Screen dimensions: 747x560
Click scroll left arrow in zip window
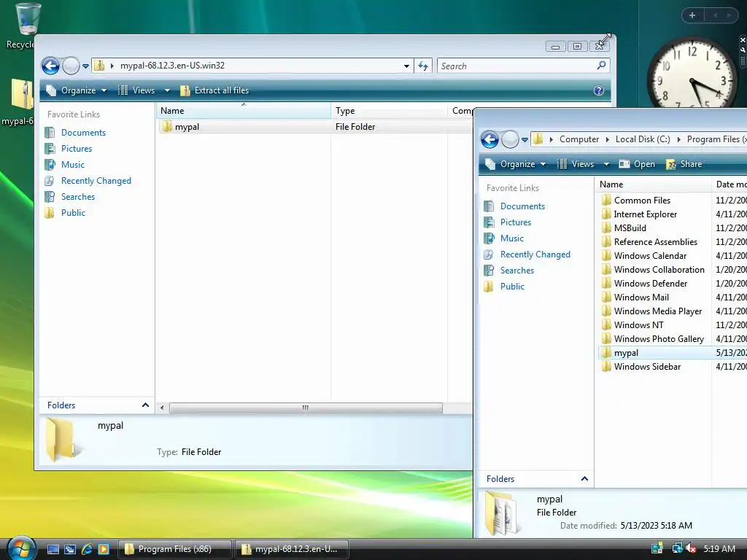pos(163,408)
